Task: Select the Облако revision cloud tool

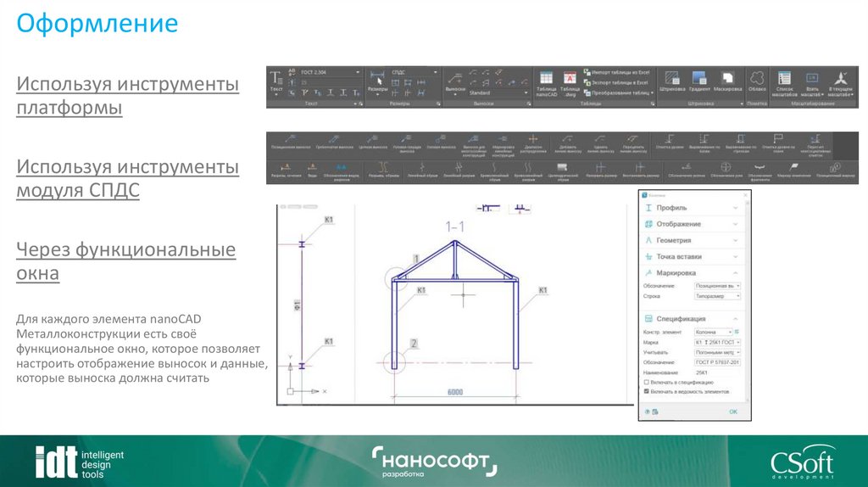Action: tap(757, 81)
